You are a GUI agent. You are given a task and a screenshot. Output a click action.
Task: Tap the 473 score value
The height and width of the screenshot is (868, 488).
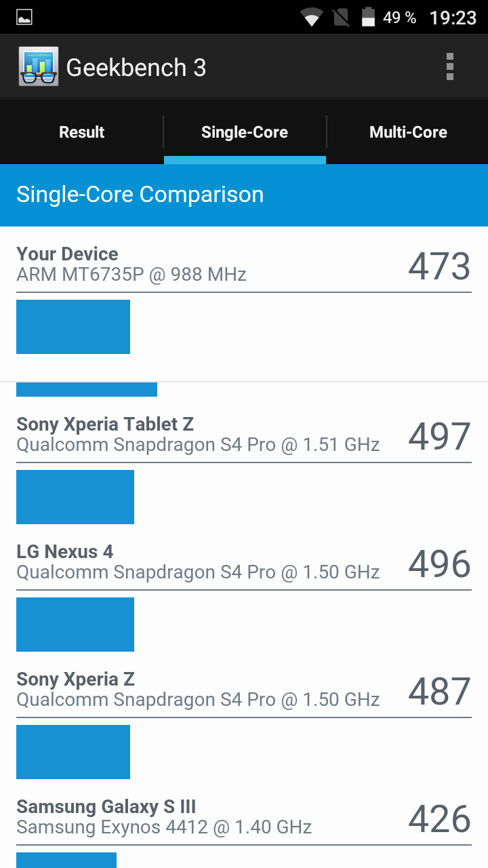click(439, 266)
